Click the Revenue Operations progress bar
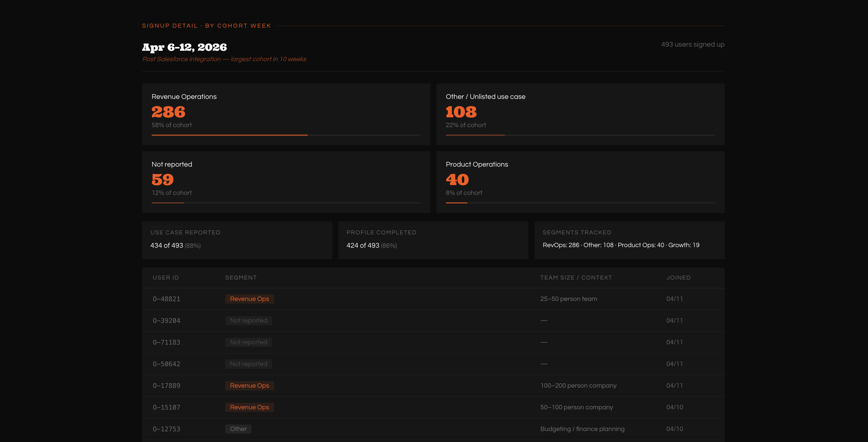The width and height of the screenshot is (868, 442). [x=286, y=135]
